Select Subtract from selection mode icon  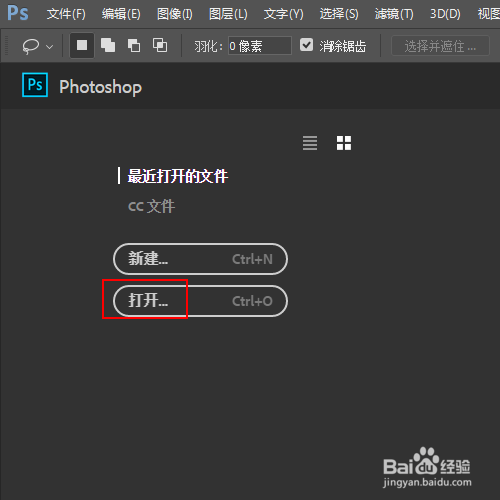[134, 45]
